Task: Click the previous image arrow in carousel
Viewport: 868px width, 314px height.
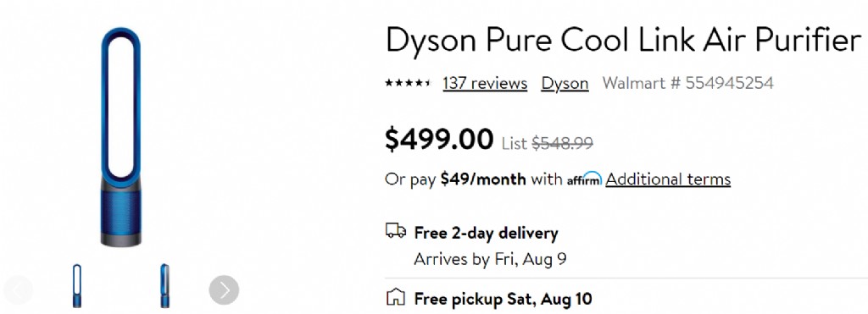Action: coord(18,289)
